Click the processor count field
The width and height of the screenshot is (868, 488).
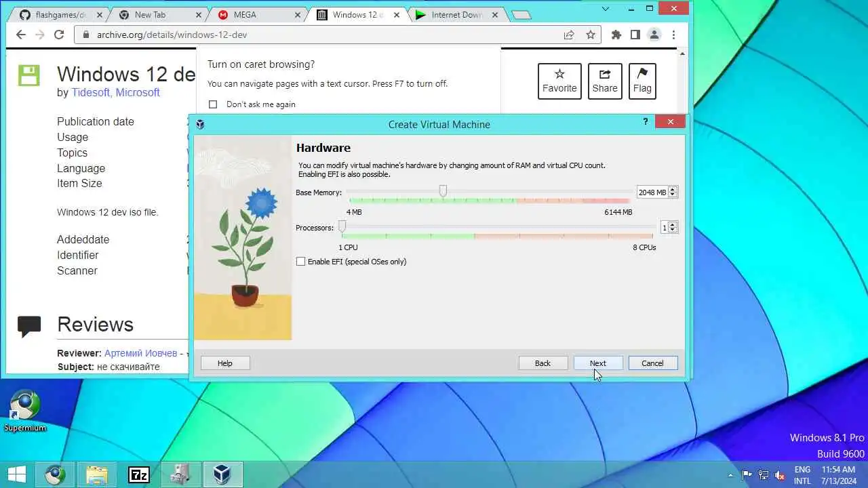click(665, 228)
